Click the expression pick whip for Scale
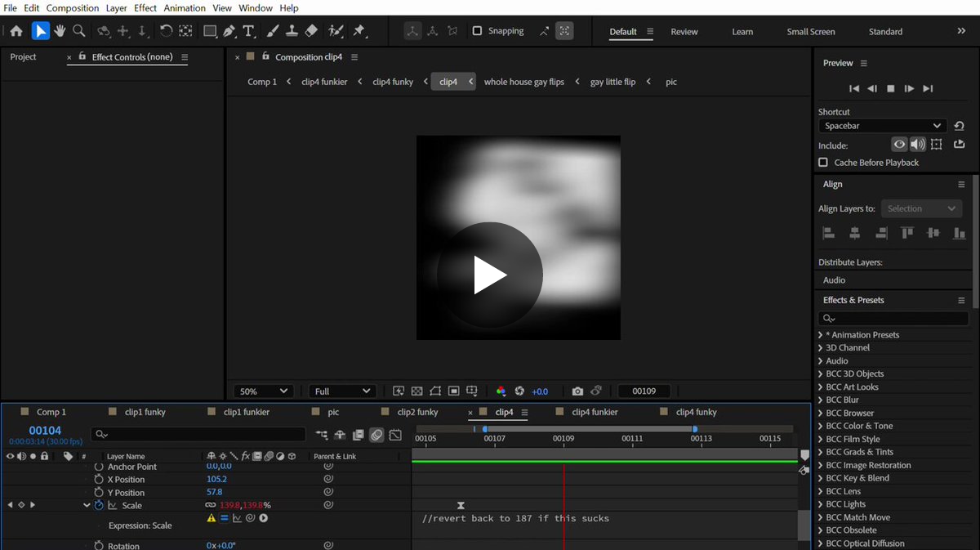The width and height of the screenshot is (980, 550). tap(251, 518)
